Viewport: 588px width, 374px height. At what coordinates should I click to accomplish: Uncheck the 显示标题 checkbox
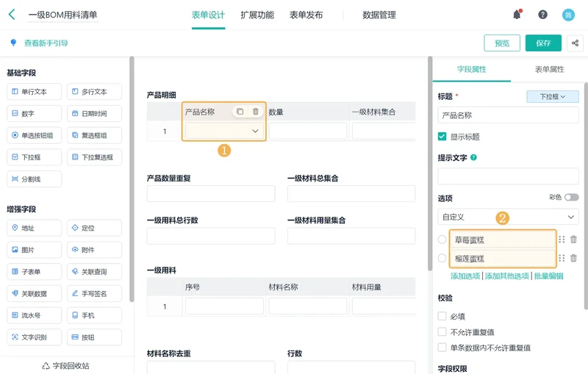pyautogui.click(x=442, y=137)
